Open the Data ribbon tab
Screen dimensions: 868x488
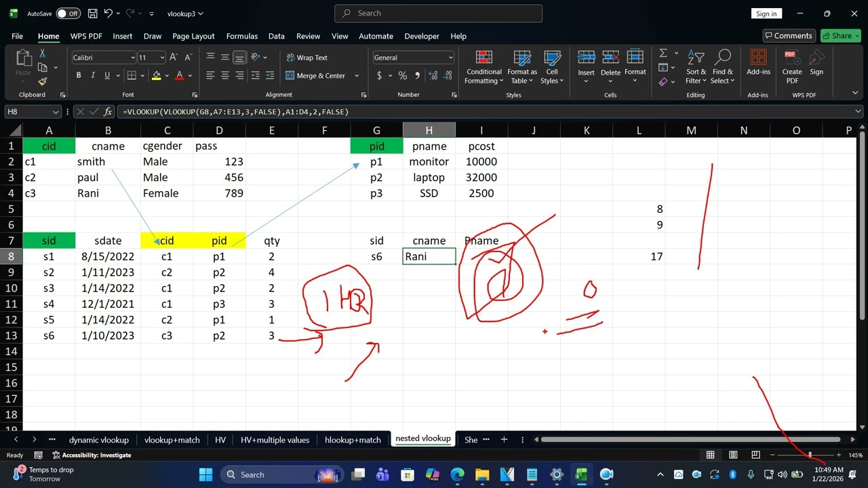[x=276, y=36]
